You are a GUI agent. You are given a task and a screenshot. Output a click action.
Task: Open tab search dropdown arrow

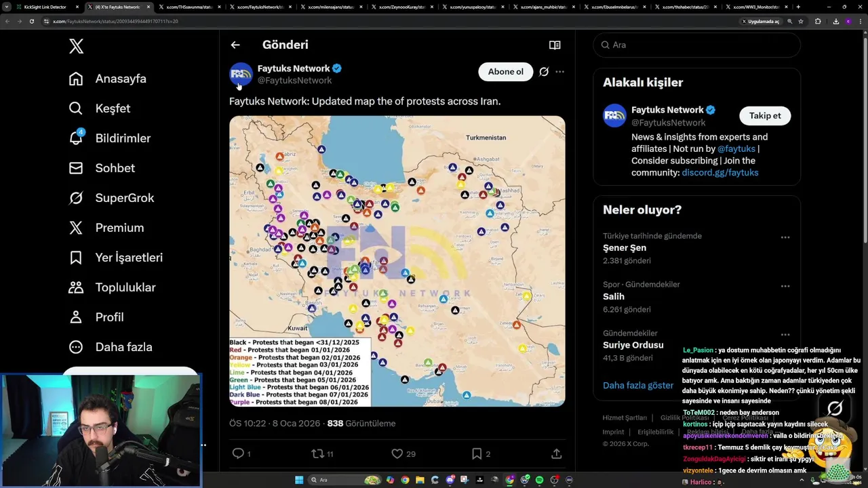pos(7,7)
